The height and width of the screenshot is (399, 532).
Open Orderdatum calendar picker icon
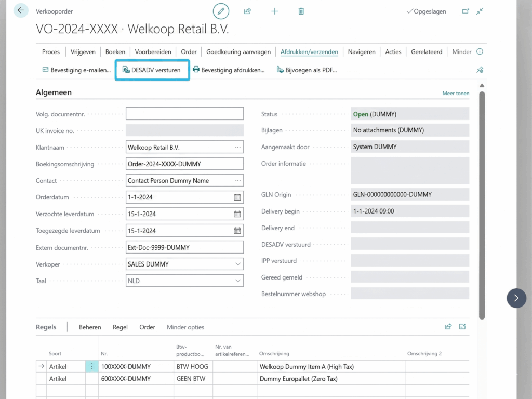pos(237,197)
